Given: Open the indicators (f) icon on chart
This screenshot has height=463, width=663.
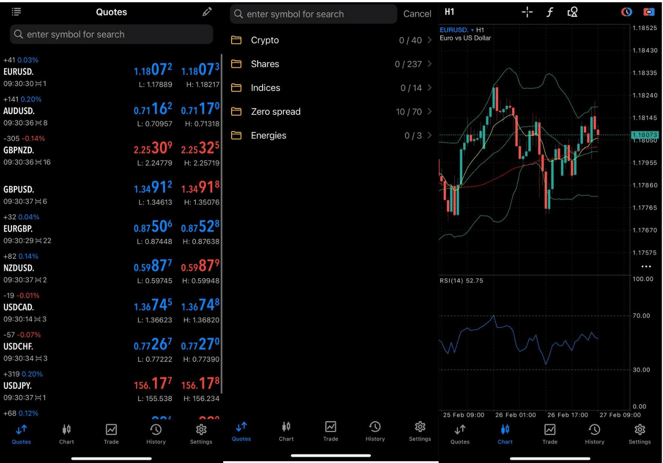Looking at the screenshot, I should (550, 12).
